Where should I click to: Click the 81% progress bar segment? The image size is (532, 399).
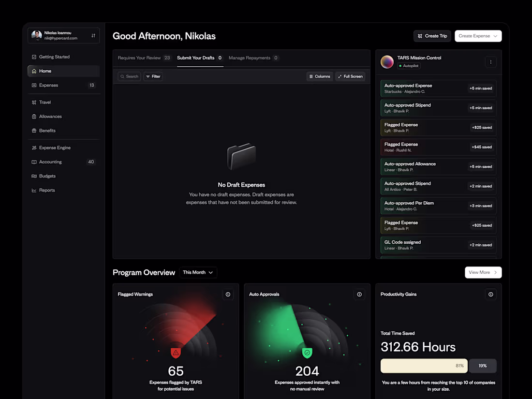(424, 366)
